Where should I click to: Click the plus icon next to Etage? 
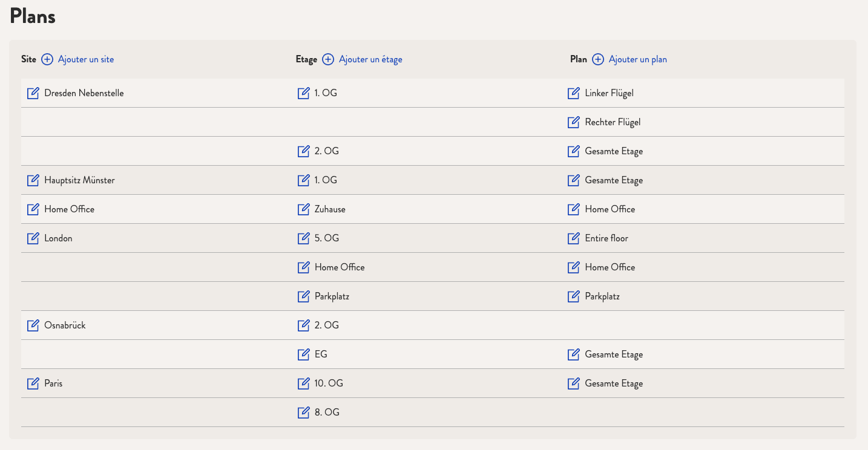click(x=328, y=59)
